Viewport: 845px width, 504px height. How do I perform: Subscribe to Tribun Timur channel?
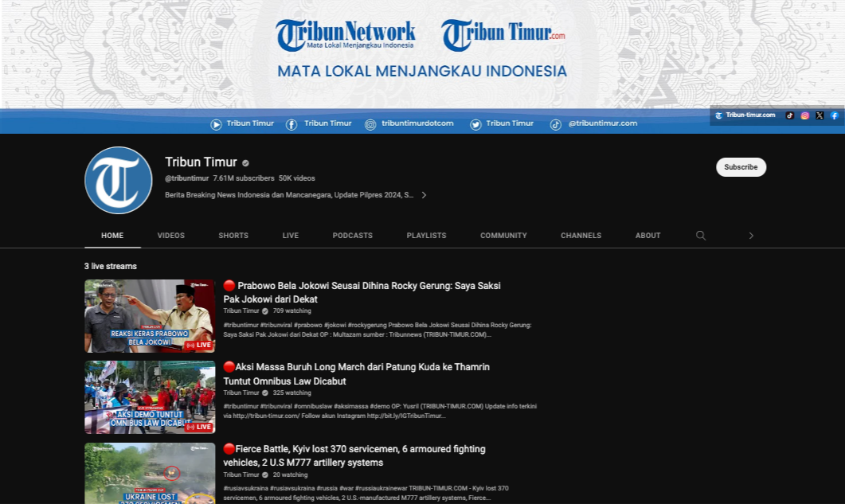click(x=741, y=167)
